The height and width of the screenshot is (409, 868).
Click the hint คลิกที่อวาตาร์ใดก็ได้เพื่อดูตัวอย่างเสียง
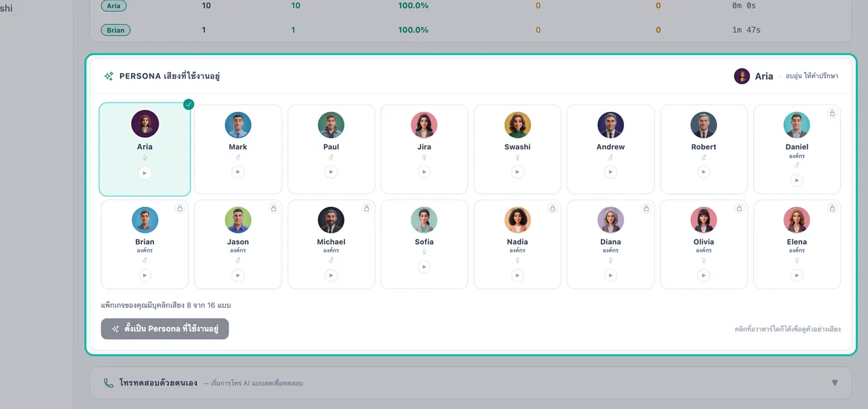pos(787,329)
